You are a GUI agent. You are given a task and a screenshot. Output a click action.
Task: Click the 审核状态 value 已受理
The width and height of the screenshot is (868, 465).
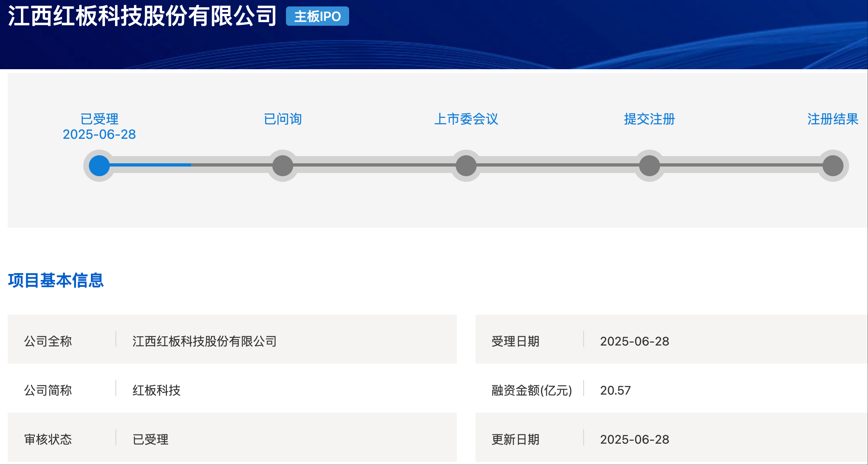[150, 439]
